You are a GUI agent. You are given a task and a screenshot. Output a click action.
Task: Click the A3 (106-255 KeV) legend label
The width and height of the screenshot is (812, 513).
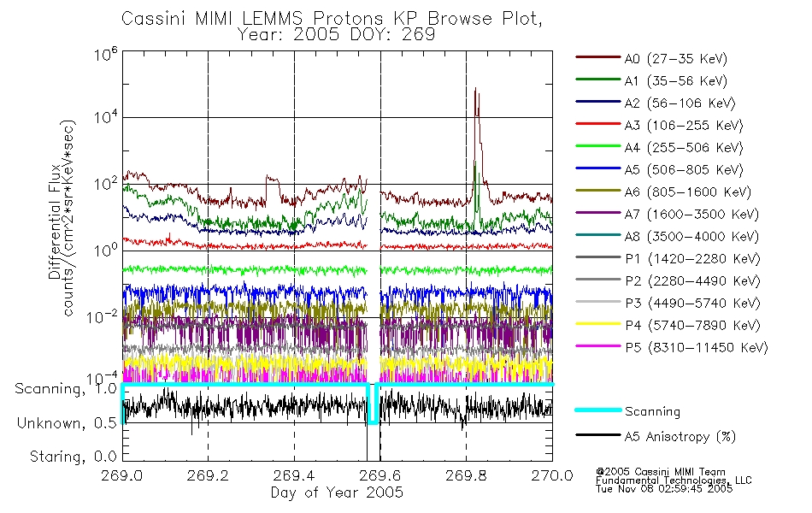click(x=684, y=126)
